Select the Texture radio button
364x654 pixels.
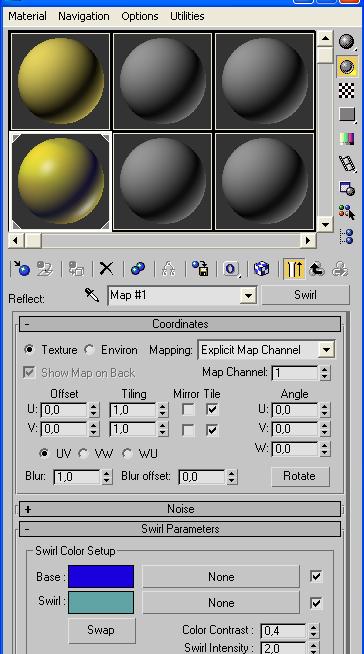[x=29, y=350]
